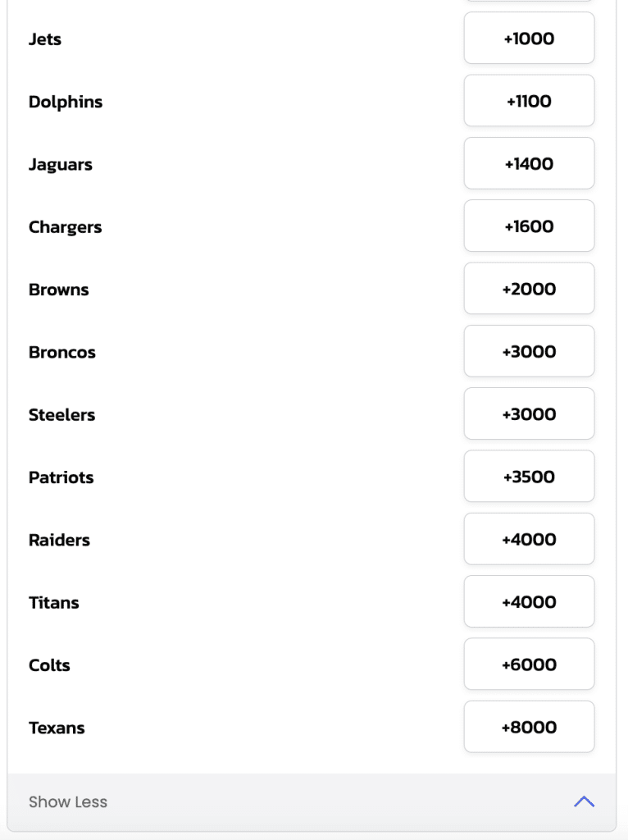Click the Browns team label

pyautogui.click(x=59, y=290)
